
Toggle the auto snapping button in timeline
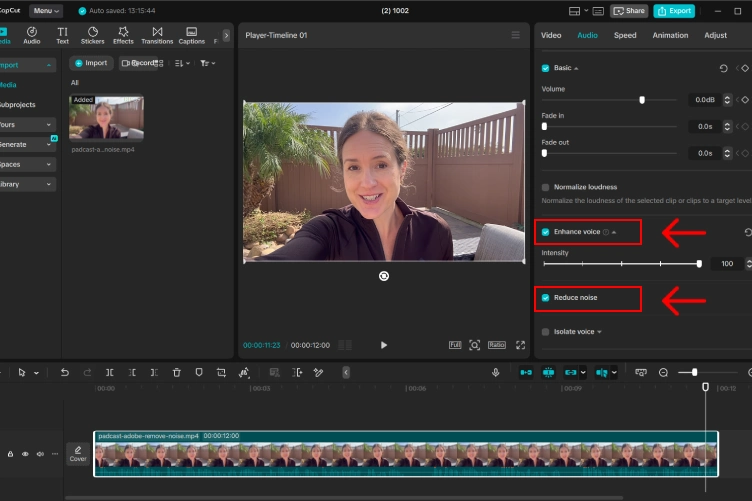(x=548, y=373)
